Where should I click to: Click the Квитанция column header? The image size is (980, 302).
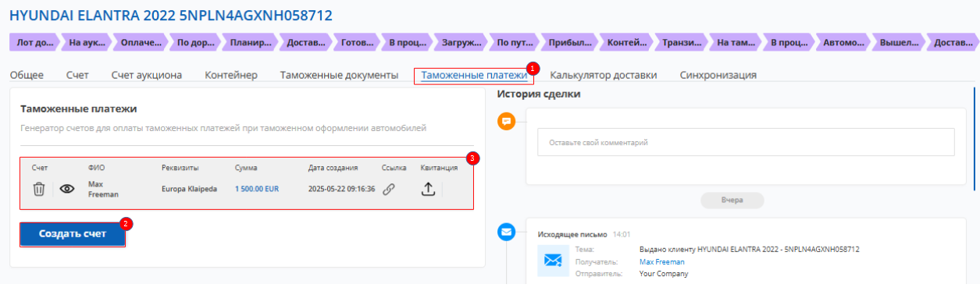(x=439, y=168)
